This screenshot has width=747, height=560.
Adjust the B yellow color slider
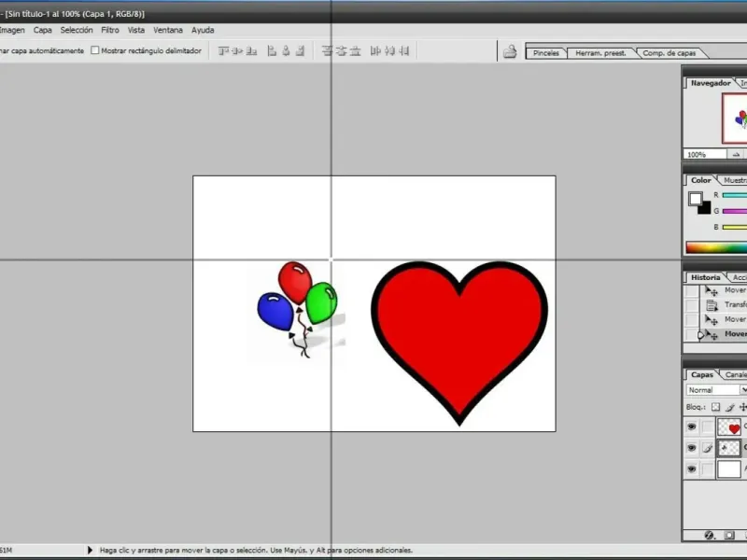coord(734,227)
